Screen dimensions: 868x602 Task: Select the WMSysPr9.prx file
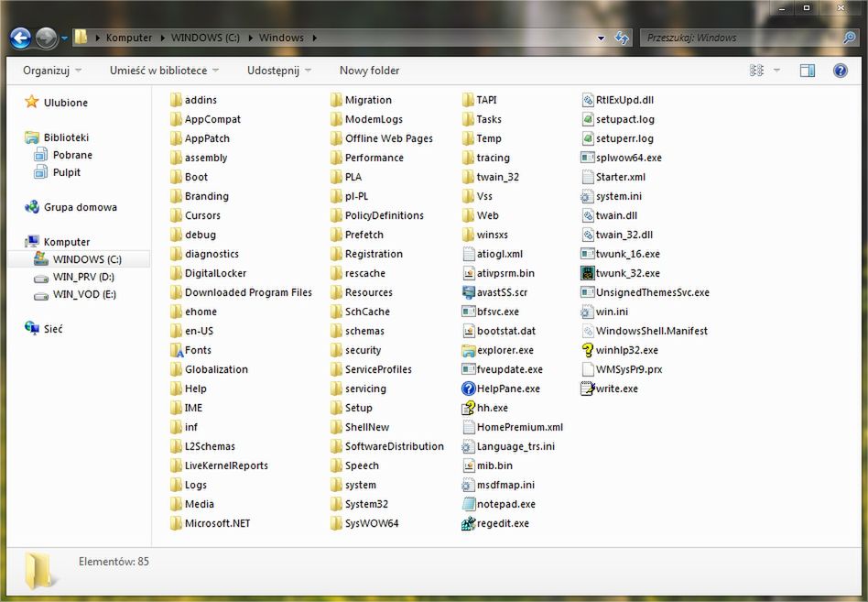pyautogui.click(x=622, y=369)
